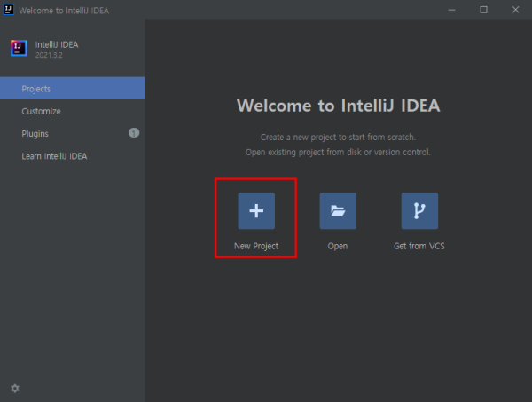532x402 pixels.
Task: Click the 'Create a new project' text line
Action: [x=338, y=138]
